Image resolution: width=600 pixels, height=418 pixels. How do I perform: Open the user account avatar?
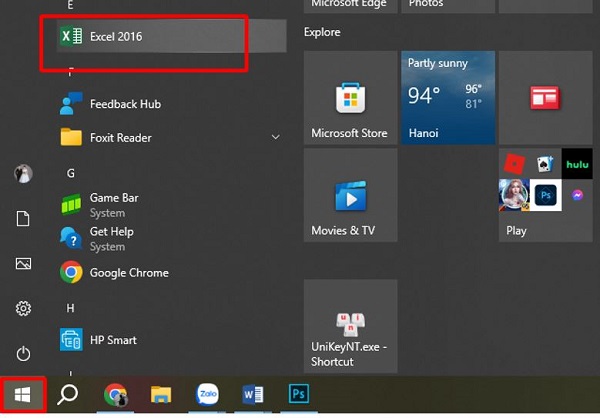pyautogui.click(x=23, y=173)
